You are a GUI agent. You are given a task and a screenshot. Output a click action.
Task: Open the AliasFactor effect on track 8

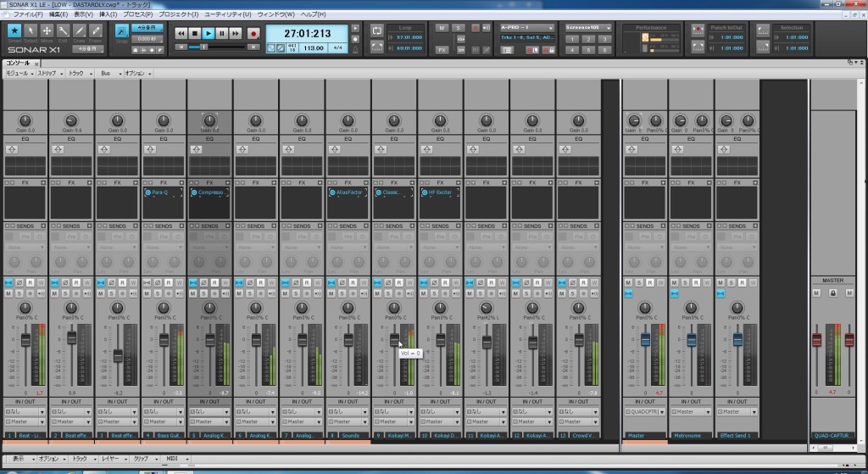(348, 192)
